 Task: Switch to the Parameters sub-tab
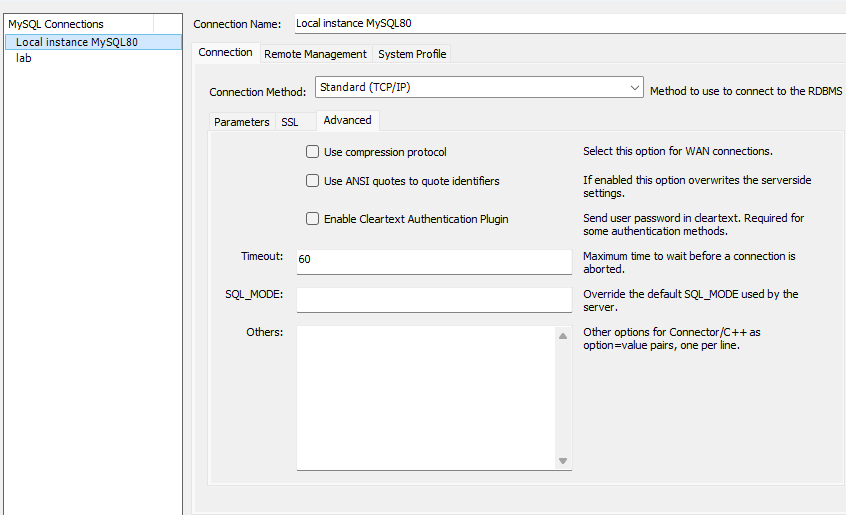click(241, 122)
